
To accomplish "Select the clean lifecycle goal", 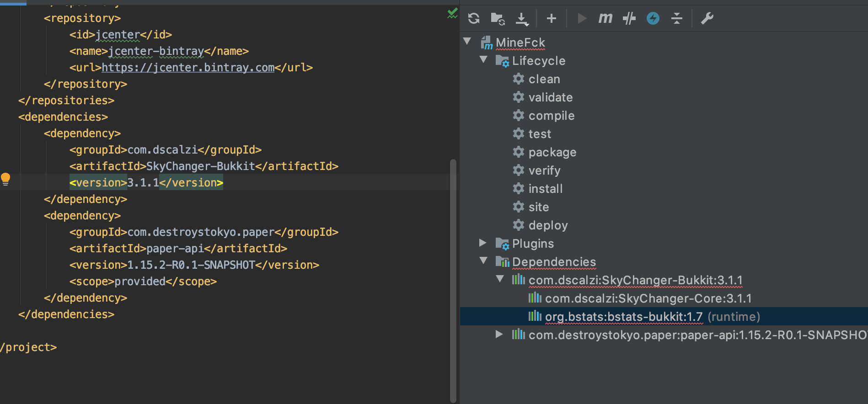I will 544,79.
